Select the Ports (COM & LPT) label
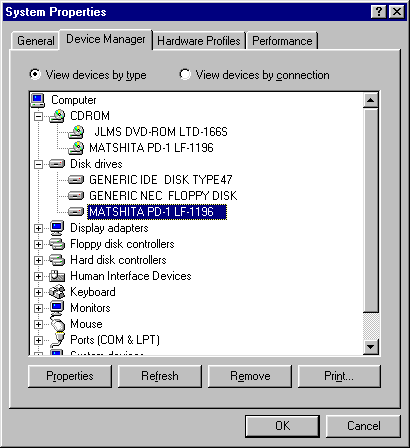 [115, 340]
